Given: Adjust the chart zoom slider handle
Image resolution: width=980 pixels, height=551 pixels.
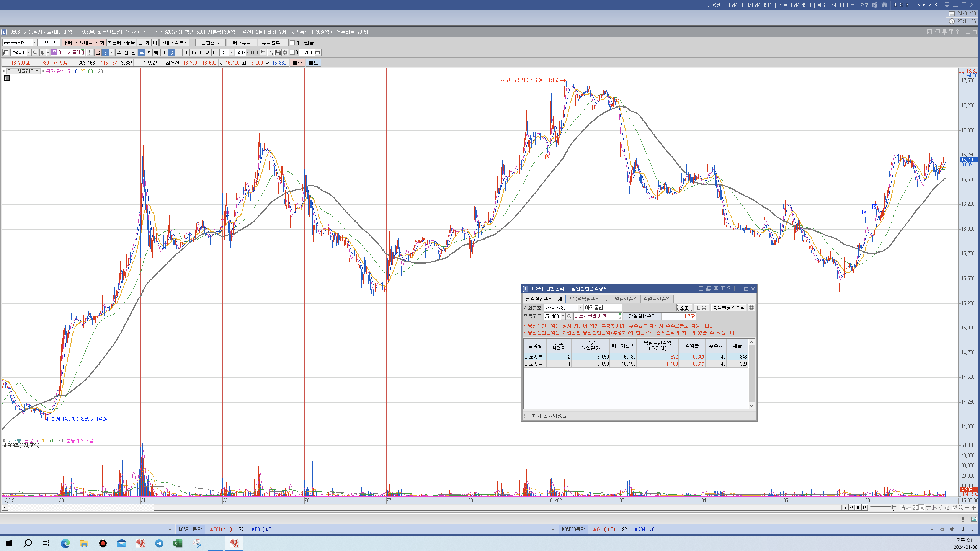Looking at the screenshot, I should click(892, 507).
